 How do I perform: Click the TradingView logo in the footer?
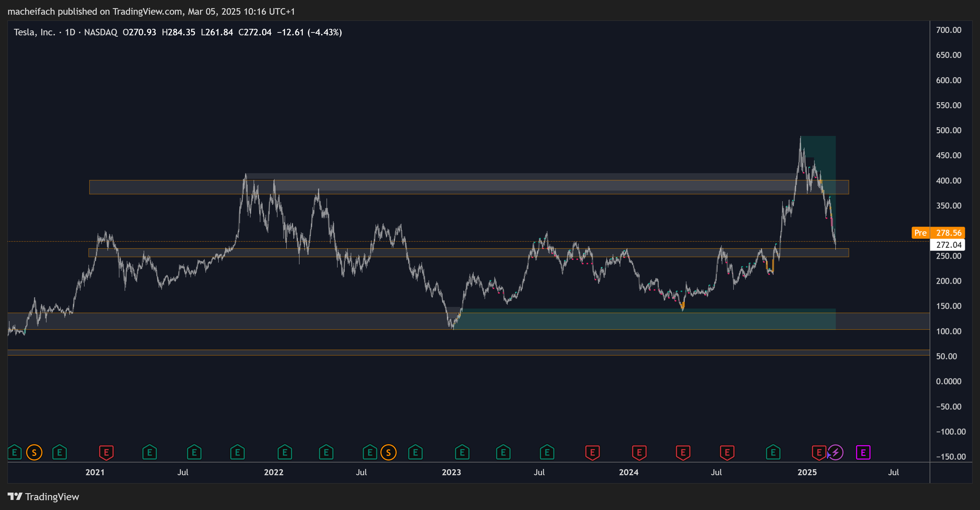click(43, 497)
